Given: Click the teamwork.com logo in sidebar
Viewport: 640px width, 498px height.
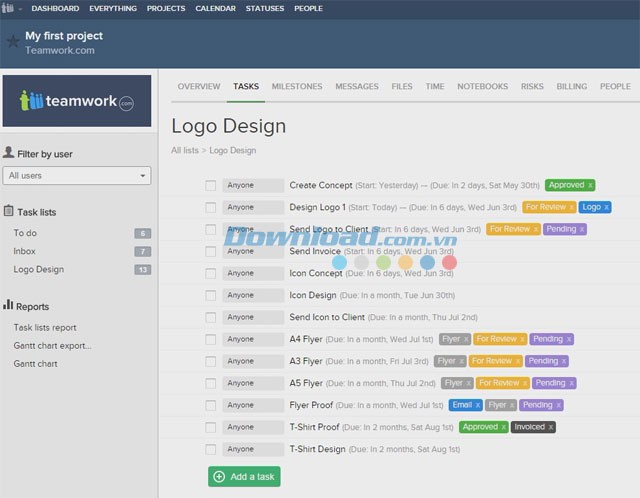Looking at the screenshot, I should pos(77,101).
